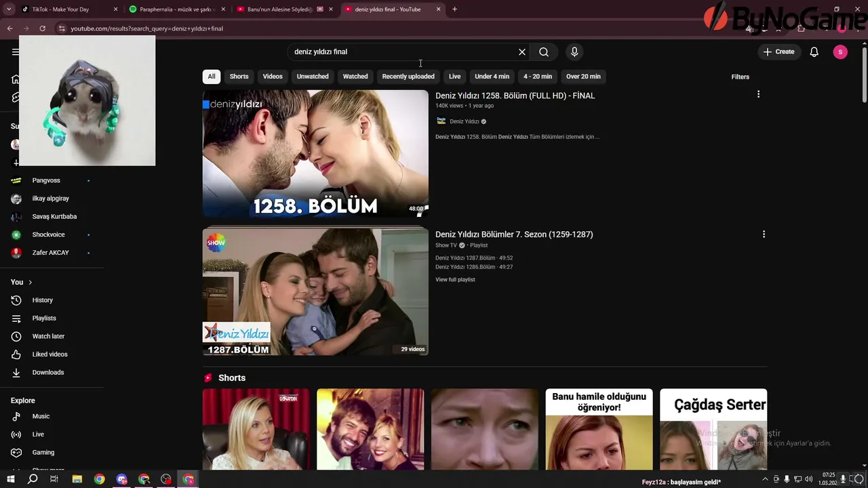Open Deniz Yıldızı 1287.Bölüm playlist entry

click(474, 258)
